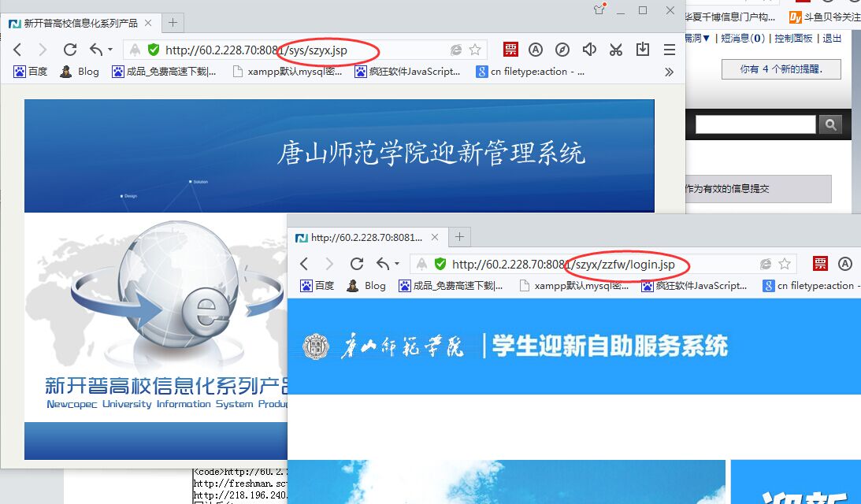Reload the login.jsp page

(x=357, y=264)
